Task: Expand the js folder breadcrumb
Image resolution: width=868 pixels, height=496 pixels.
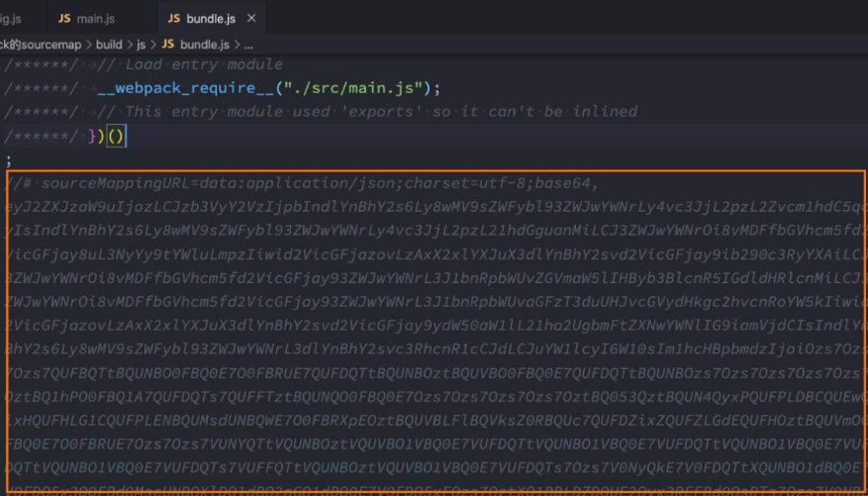Action: coord(143,45)
